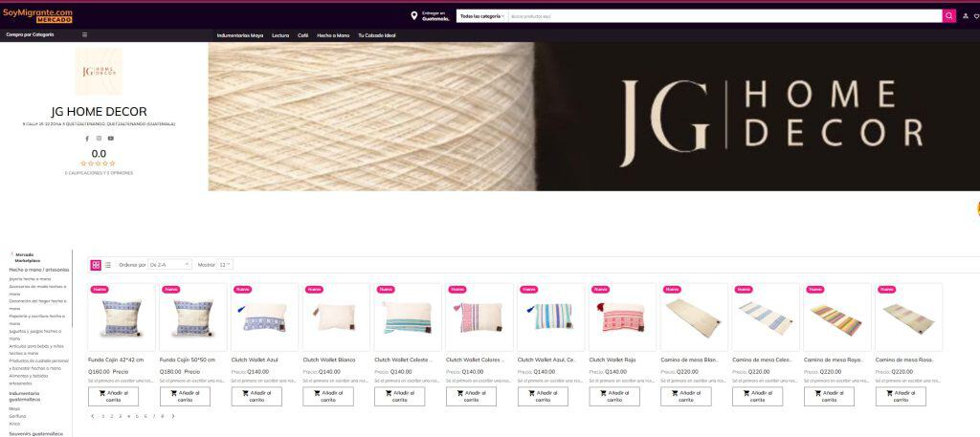
Task: Click the JG Home Decor banner image
Action: [x=593, y=116]
